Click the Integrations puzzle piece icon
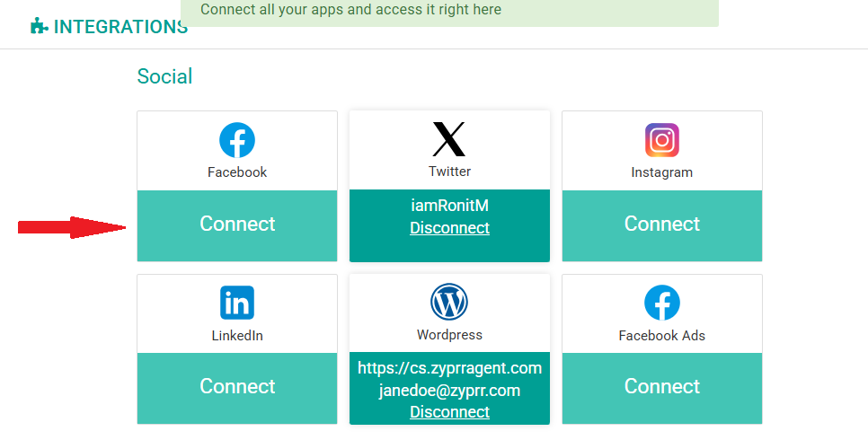868x440 pixels. pyautogui.click(x=39, y=27)
